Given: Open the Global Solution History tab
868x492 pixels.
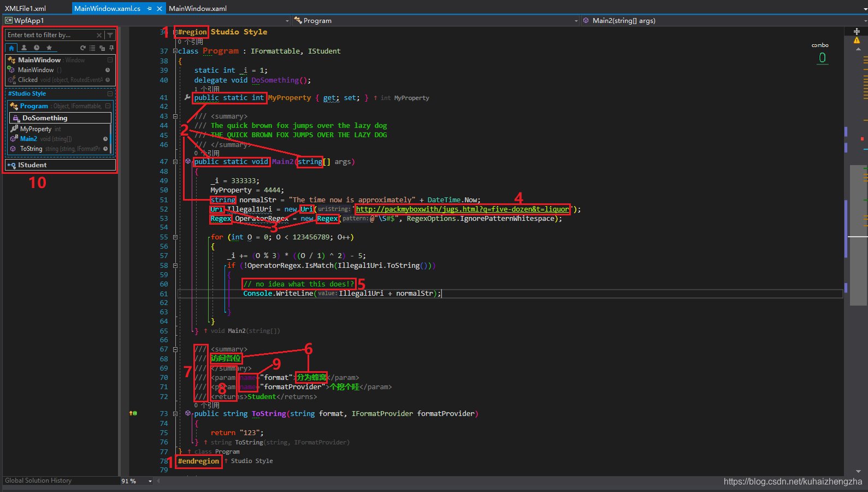Looking at the screenshot, I should tap(38, 481).
